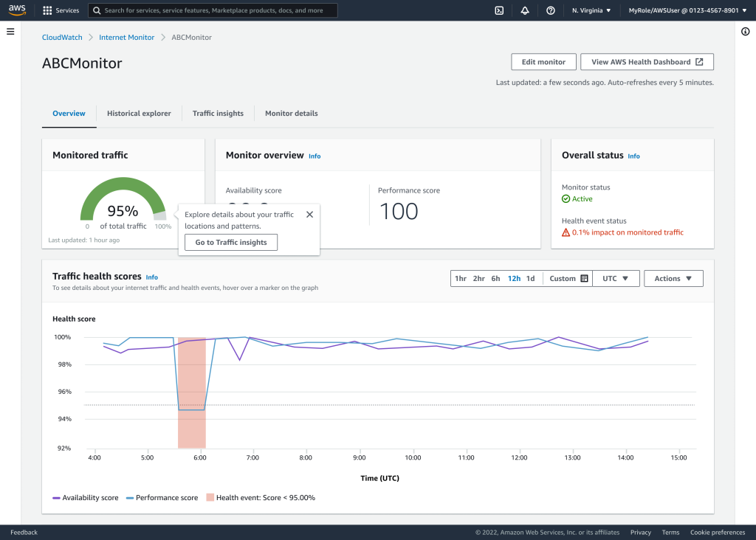Click the Edit monitor button
756x540 pixels.
[543, 62]
